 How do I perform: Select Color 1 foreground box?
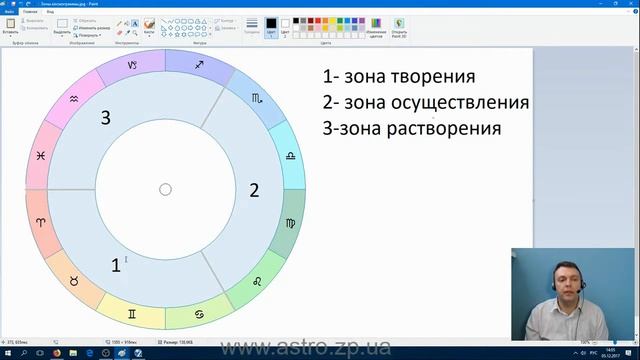(271, 27)
